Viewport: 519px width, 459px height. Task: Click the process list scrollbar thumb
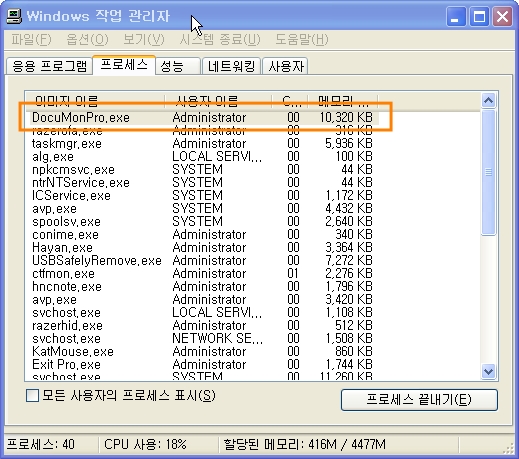click(x=489, y=172)
